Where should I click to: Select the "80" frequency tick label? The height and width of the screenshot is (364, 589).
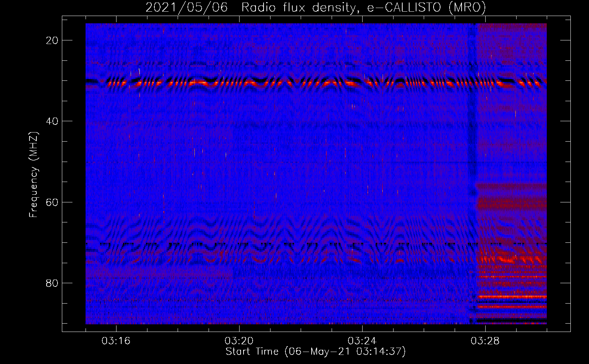click(x=52, y=283)
